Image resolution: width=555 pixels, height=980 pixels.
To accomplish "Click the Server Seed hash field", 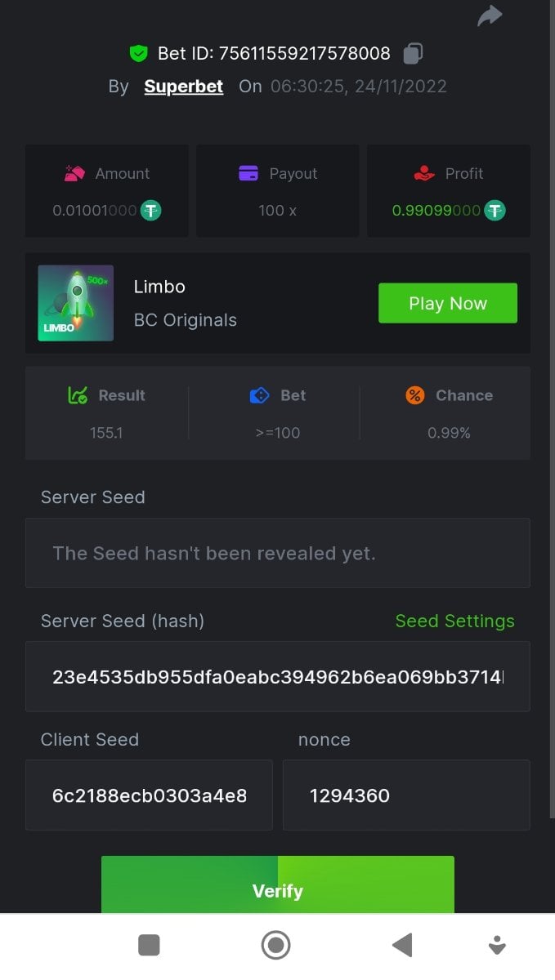I will 277,676.
